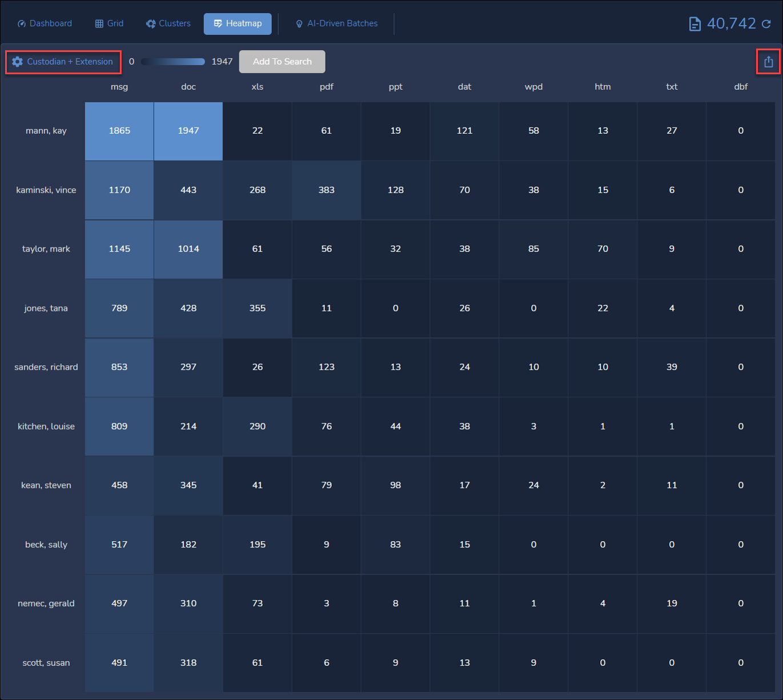Select the mann, kay doc cell 1947
Screen dimensions: 783x700
pos(188,131)
